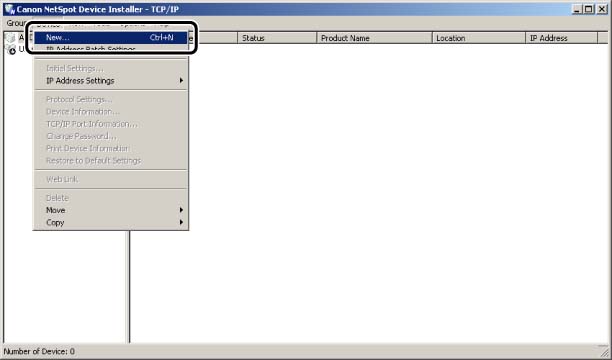Select the clock-marked group icon in tree

click(x=11, y=50)
